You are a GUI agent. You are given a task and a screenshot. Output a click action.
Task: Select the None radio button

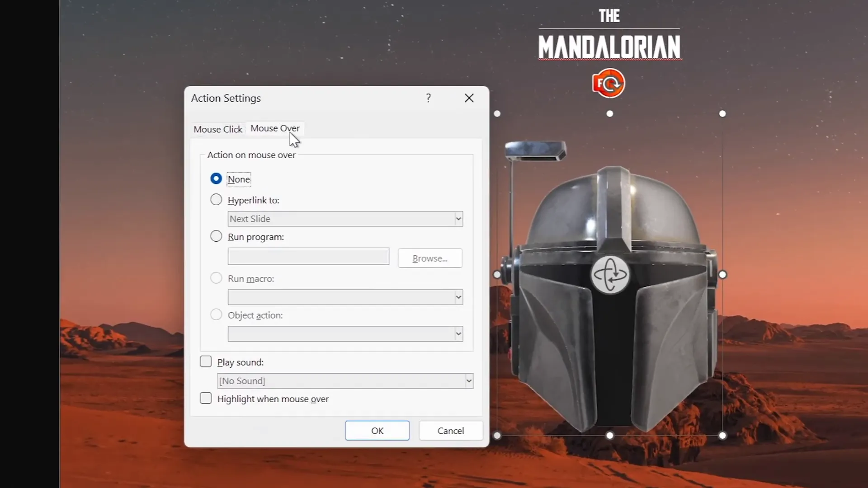pos(216,179)
